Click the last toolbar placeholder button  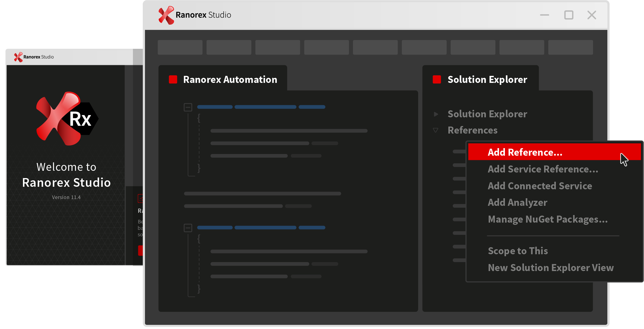(x=570, y=47)
